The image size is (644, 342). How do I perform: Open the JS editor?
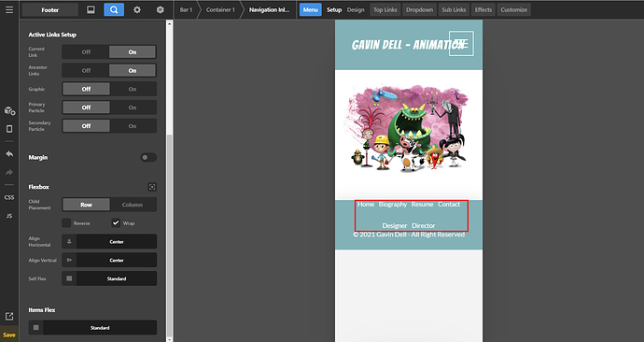click(9, 216)
